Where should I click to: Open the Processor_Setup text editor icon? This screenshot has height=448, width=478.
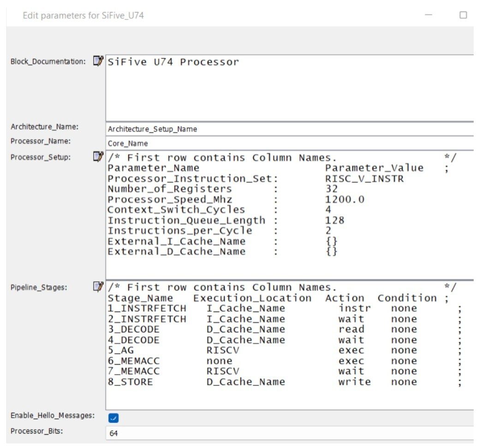pos(98,157)
